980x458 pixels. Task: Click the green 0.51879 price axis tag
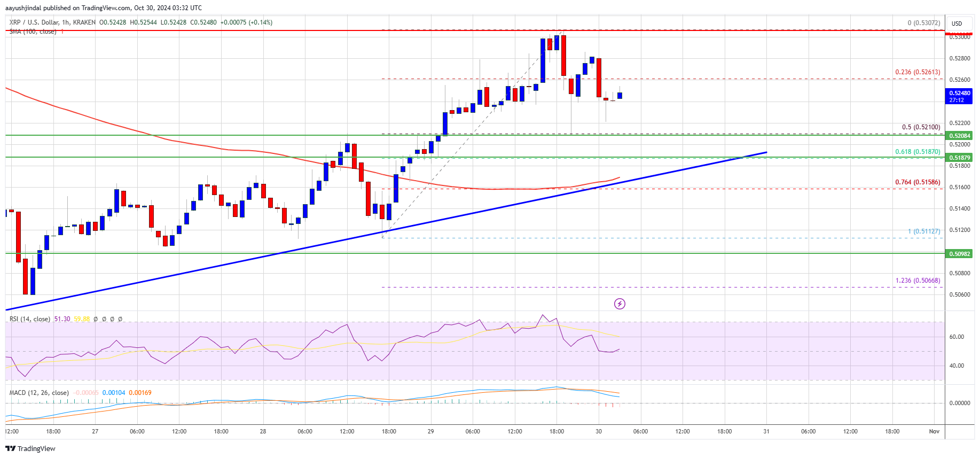(x=960, y=158)
